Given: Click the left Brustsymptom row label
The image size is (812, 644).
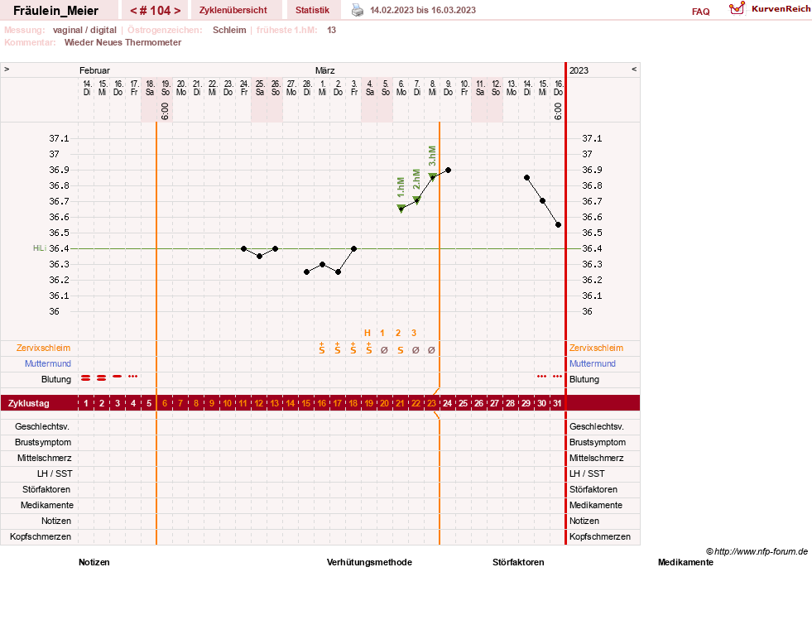Looking at the screenshot, I should click(43, 442).
